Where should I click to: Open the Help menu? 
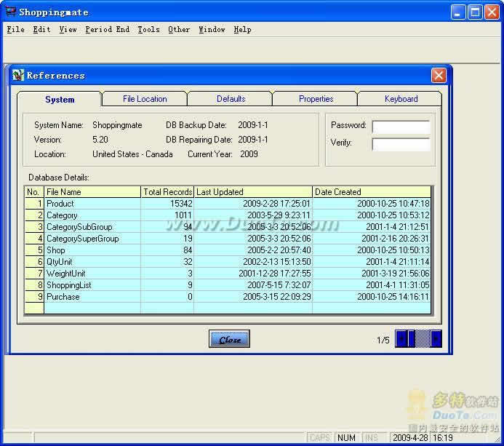[242, 29]
